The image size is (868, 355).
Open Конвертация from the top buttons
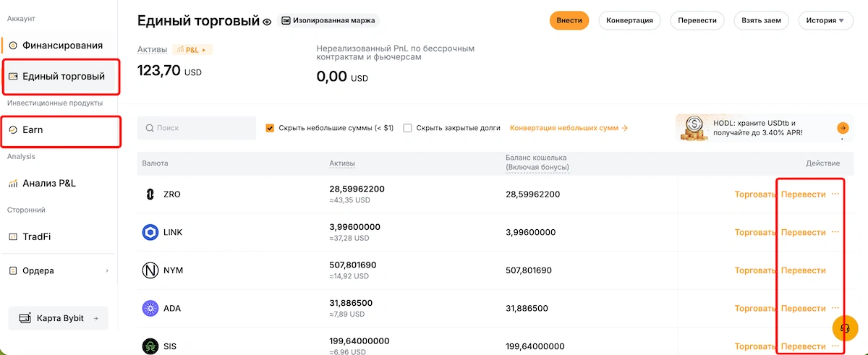[x=629, y=20]
